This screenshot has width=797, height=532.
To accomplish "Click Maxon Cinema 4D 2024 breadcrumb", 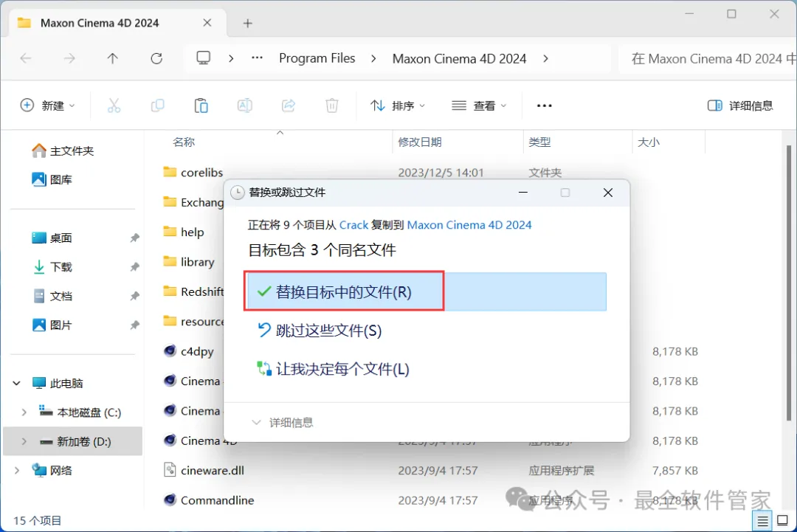I will pos(459,59).
